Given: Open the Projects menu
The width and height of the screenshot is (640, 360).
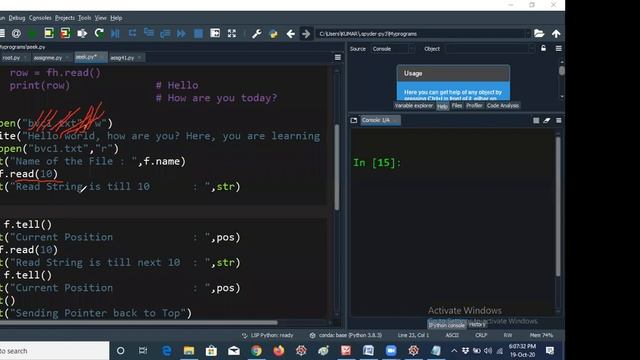Looking at the screenshot, I should coord(65,18).
